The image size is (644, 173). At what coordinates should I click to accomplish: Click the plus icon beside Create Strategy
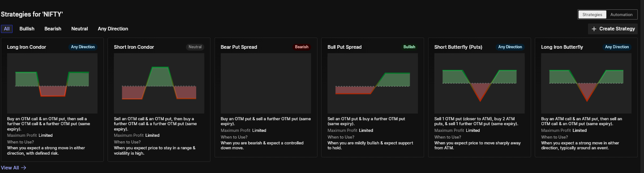(594, 29)
